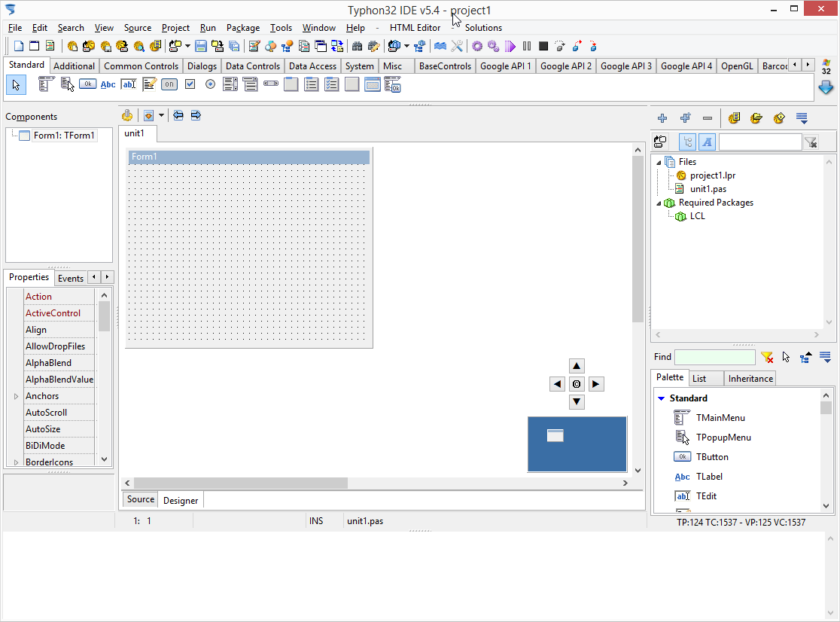This screenshot has width=840, height=622.
Task: Collapse the Files node in project tree
Action: click(659, 163)
